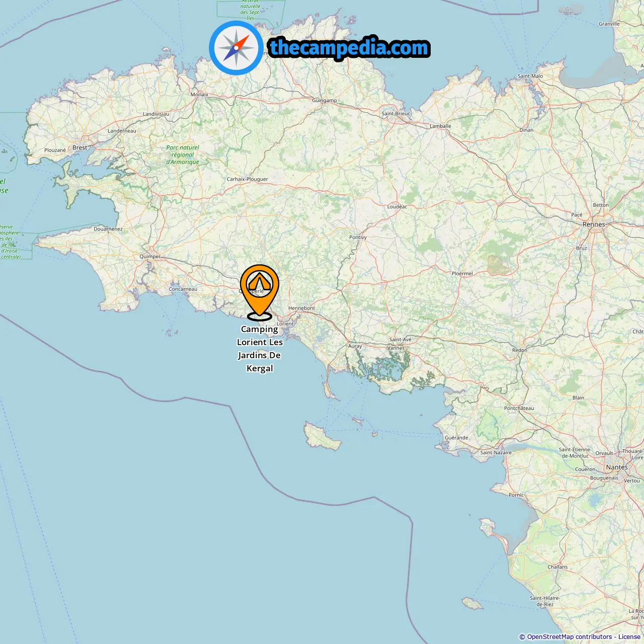Click the Vannes city label
644x644 pixels.
click(396, 348)
